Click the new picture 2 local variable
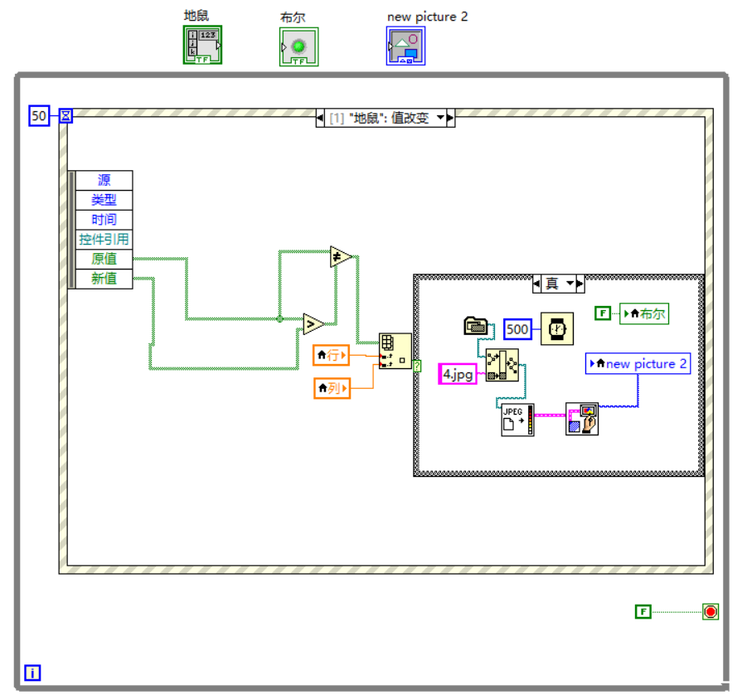Viewport: 742px width, 700px height. pyautogui.click(x=638, y=363)
